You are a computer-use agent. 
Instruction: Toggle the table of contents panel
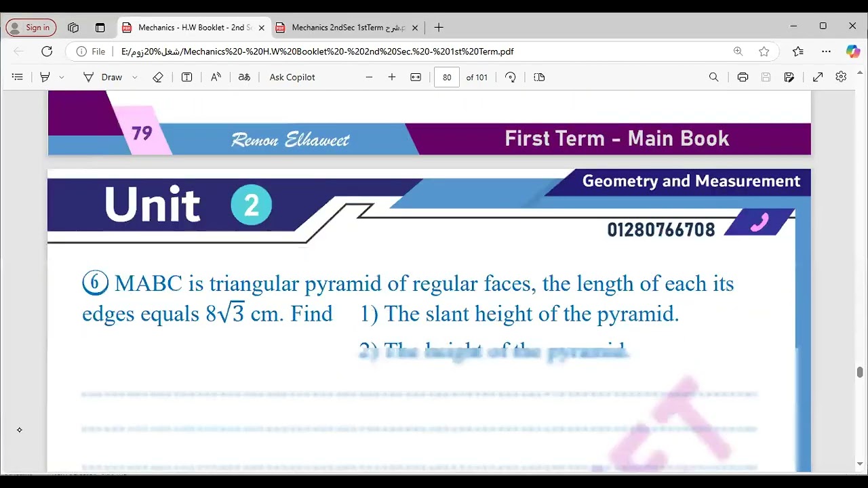pyautogui.click(x=18, y=77)
